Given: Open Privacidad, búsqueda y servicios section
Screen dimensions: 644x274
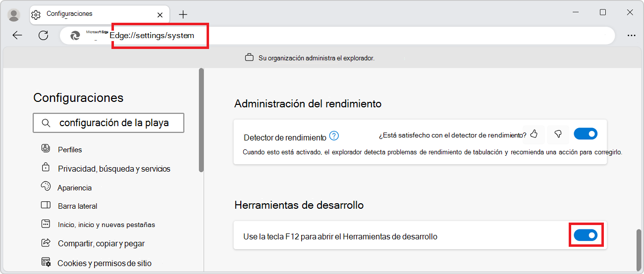Looking at the screenshot, I should [x=114, y=169].
